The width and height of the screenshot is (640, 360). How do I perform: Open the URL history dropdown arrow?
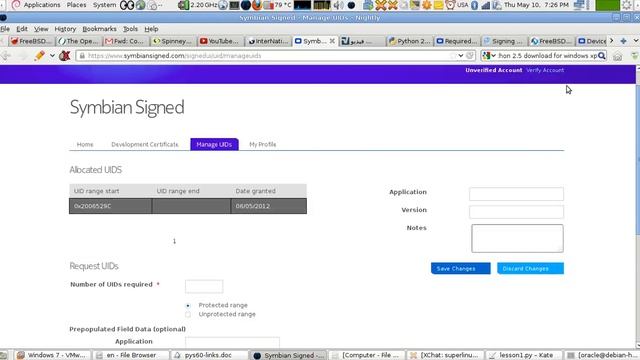[461, 56]
